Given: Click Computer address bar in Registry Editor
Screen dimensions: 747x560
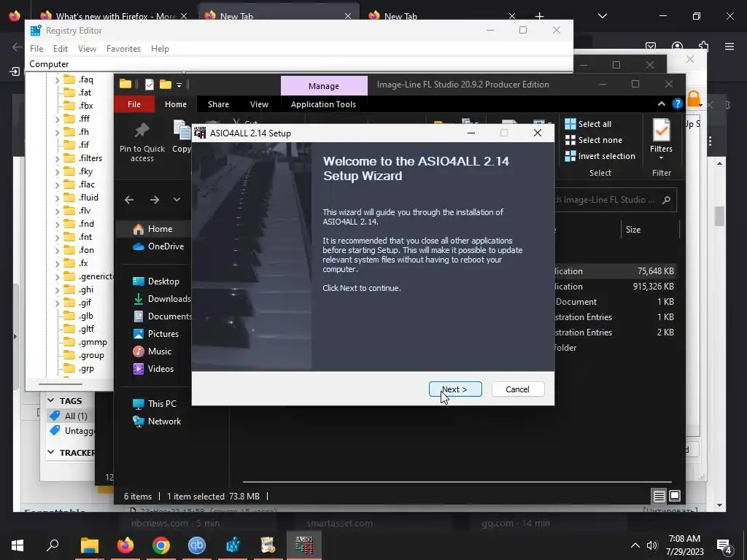Looking at the screenshot, I should click(298, 64).
